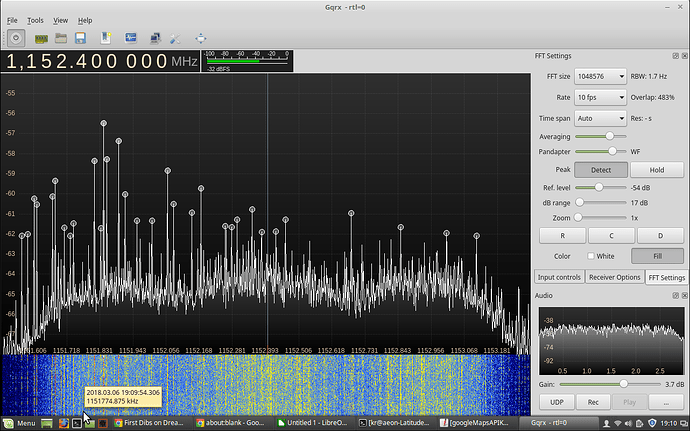Open the user applet in system tray
Image resolution: width=690 pixels, height=431 pixels.
(x=606, y=424)
